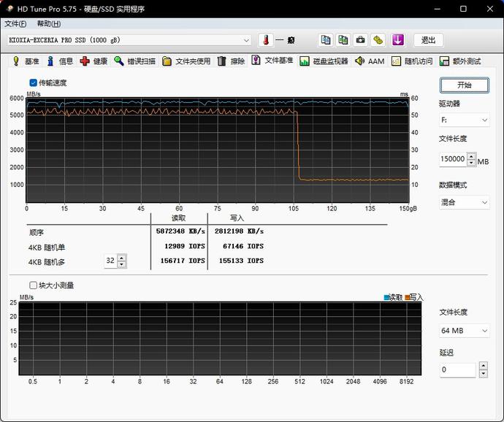The width and height of the screenshot is (504, 422).
Task: Click the 退出 exit button
Action: (428, 40)
